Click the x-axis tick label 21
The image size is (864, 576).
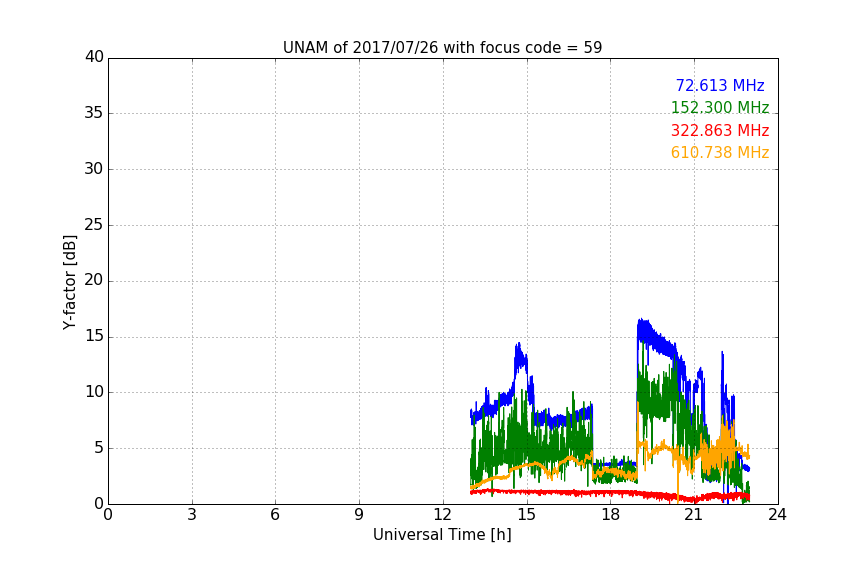[x=694, y=515]
